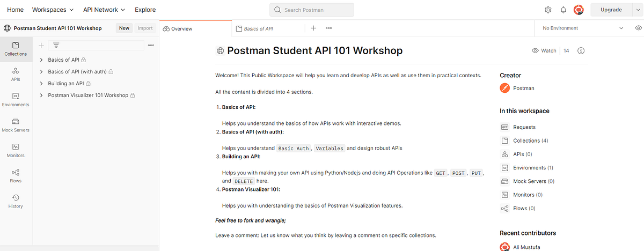
Task: Select the Basics of API collection name
Action: click(x=63, y=60)
